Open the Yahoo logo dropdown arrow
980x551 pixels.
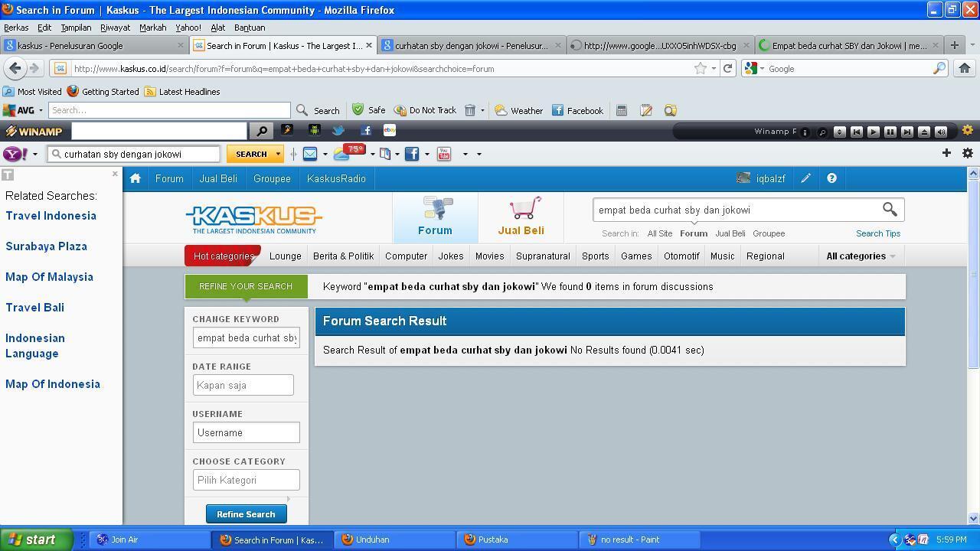(34, 154)
